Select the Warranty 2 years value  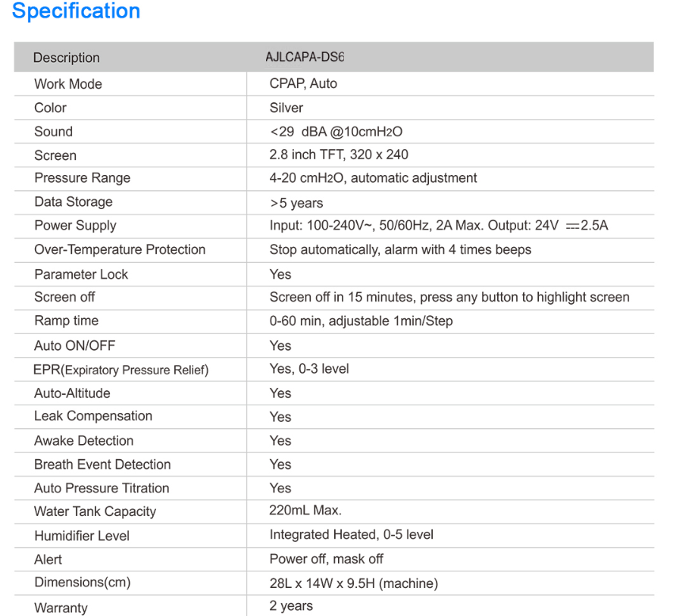click(x=291, y=605)
